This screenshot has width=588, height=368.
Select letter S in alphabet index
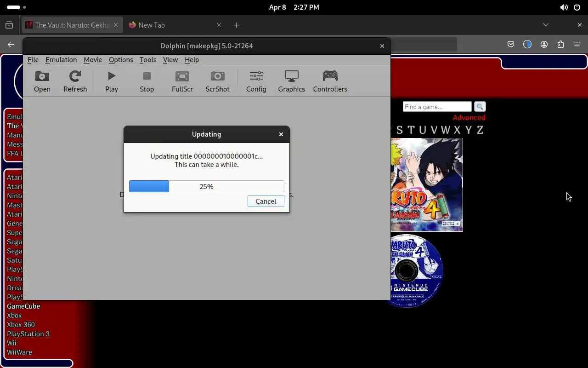tap(400, 130)
